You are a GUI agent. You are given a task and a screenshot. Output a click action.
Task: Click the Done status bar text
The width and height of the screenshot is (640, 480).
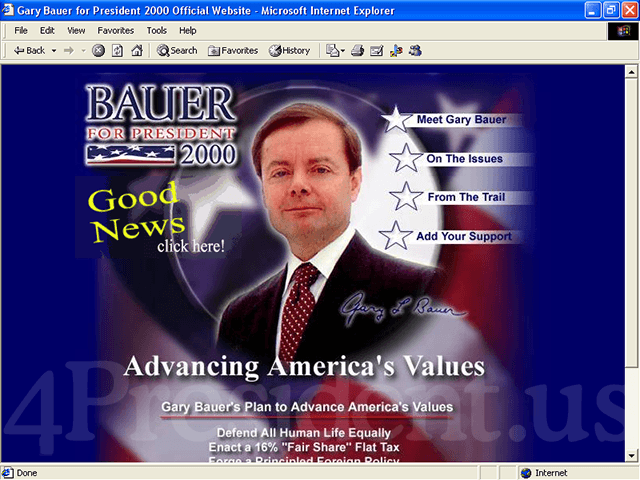click(x=27, y=473)
